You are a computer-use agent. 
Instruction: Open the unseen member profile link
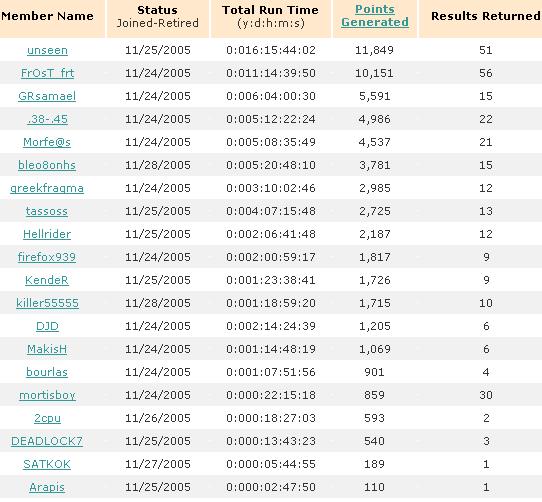click(47, 50)
